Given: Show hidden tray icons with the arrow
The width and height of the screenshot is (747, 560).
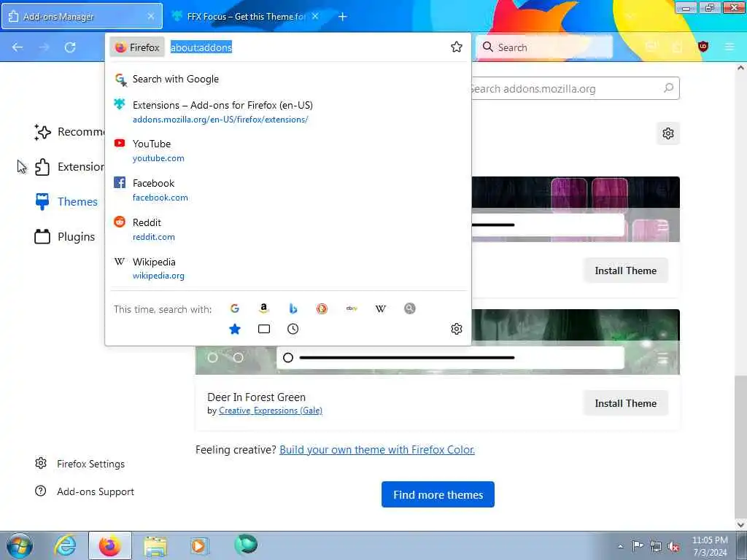Looking at the screenshot, I should (620, 546).
